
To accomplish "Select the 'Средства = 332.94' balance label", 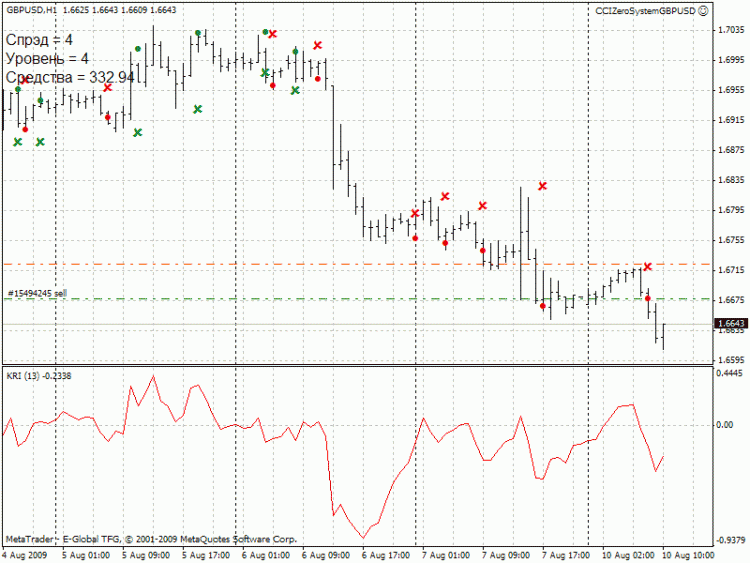I will point(70,77).
